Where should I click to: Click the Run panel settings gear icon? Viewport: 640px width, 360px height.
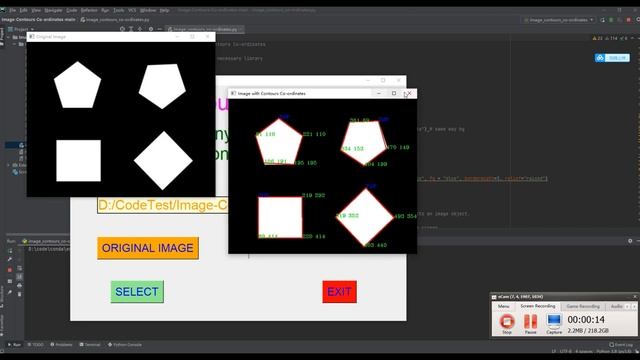click(x=630, y=241)
